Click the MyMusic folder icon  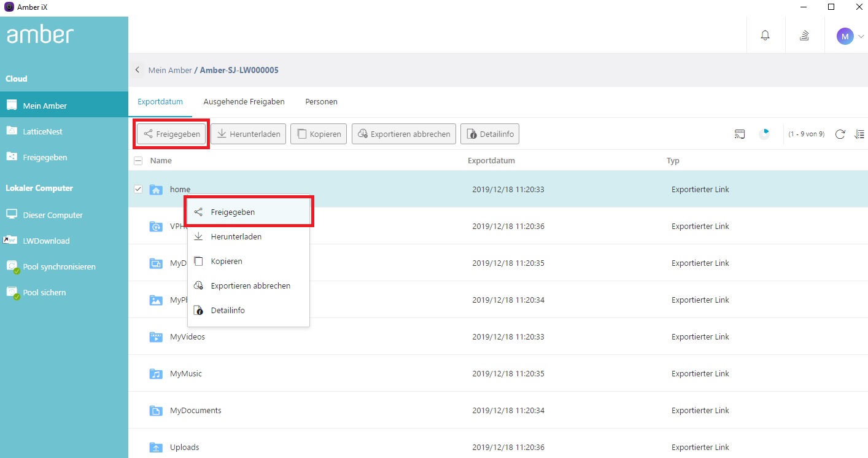coord(156,374)
